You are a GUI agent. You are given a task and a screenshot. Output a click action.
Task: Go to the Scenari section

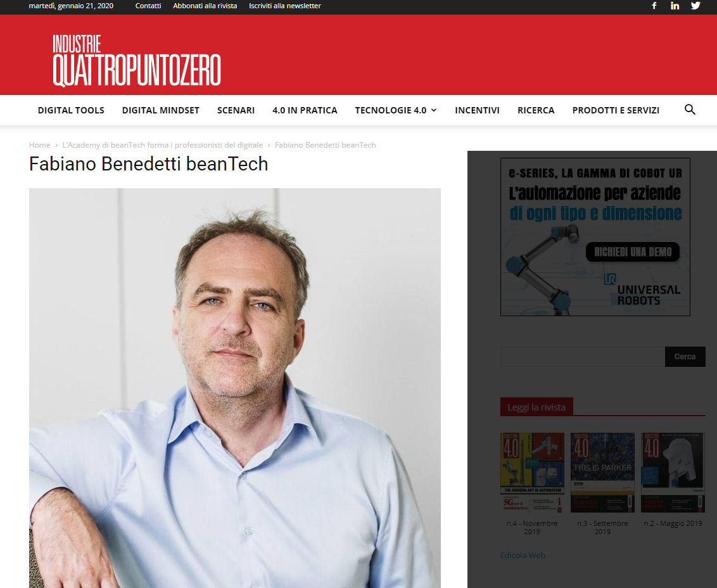pyautogui.click(x=236, y=110)
